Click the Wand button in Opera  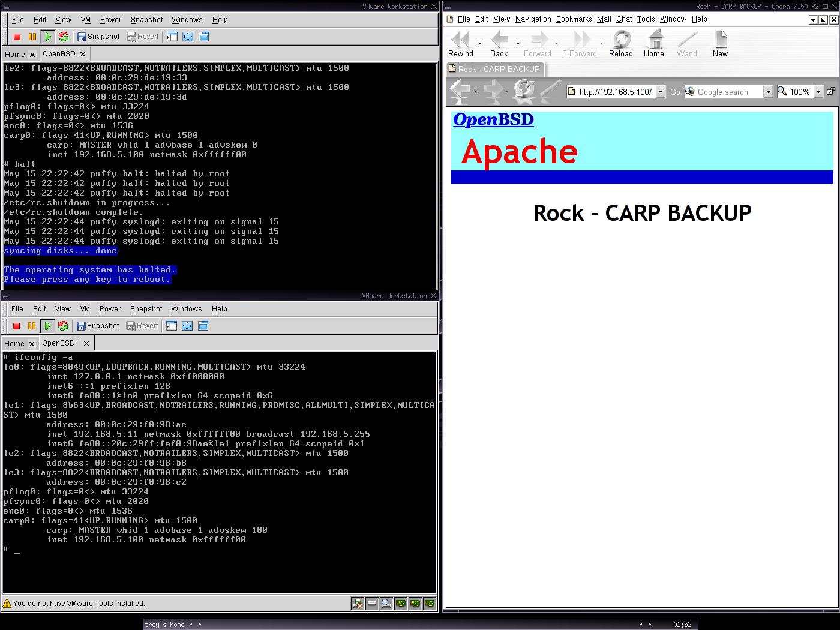click(687, 44)
